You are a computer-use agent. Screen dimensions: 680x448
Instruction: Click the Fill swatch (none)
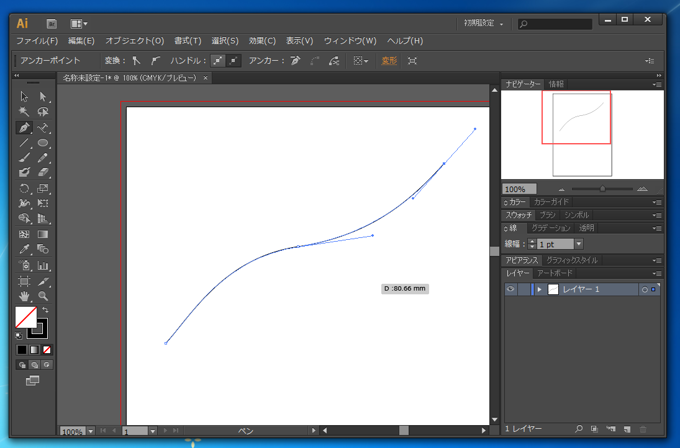(x=26, y=317)
